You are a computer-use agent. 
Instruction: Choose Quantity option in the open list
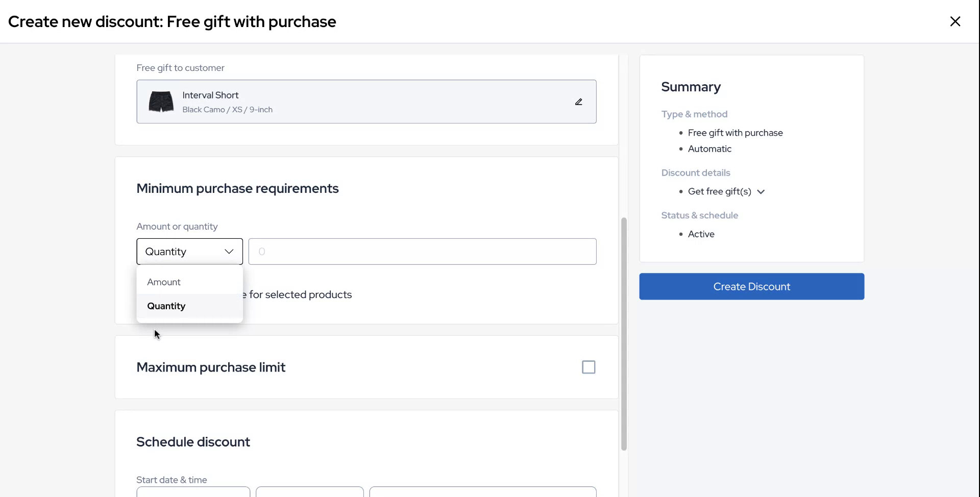point(166,306)
